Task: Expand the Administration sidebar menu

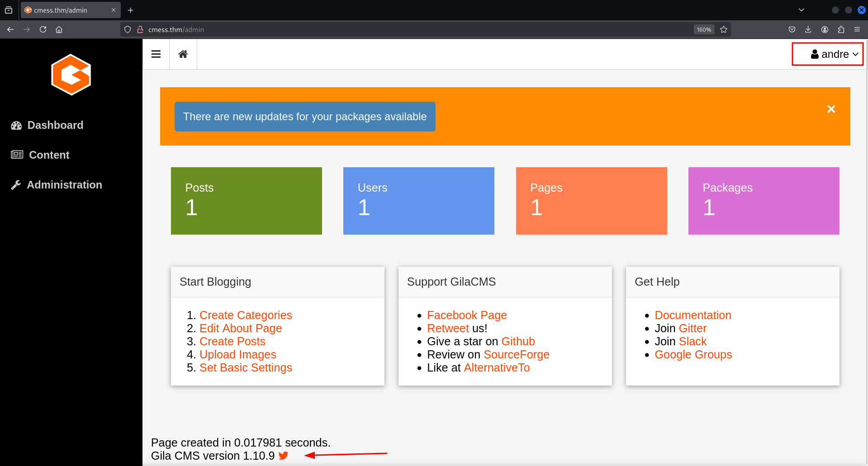Action: (x=64, y=185)
